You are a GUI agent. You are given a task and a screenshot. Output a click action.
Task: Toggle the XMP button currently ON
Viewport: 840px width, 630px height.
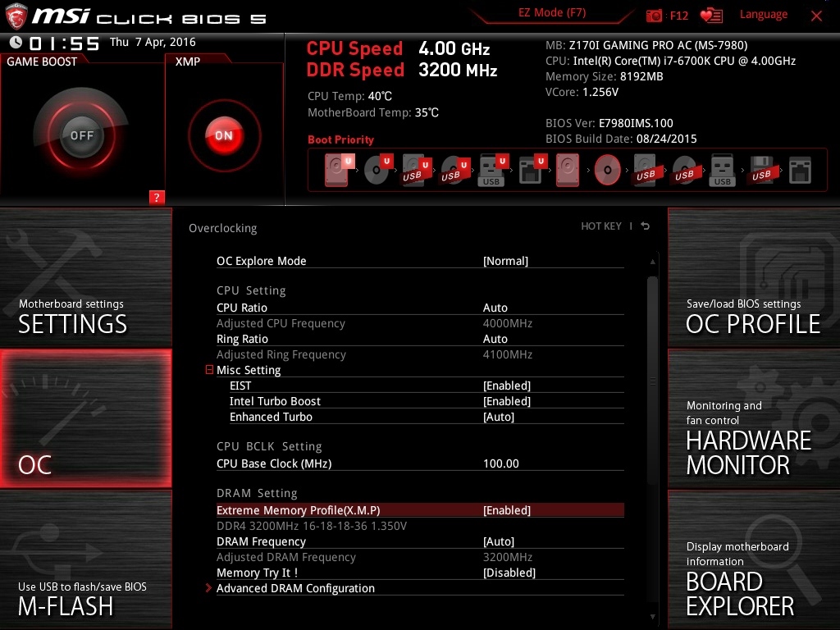click(224, 135)
